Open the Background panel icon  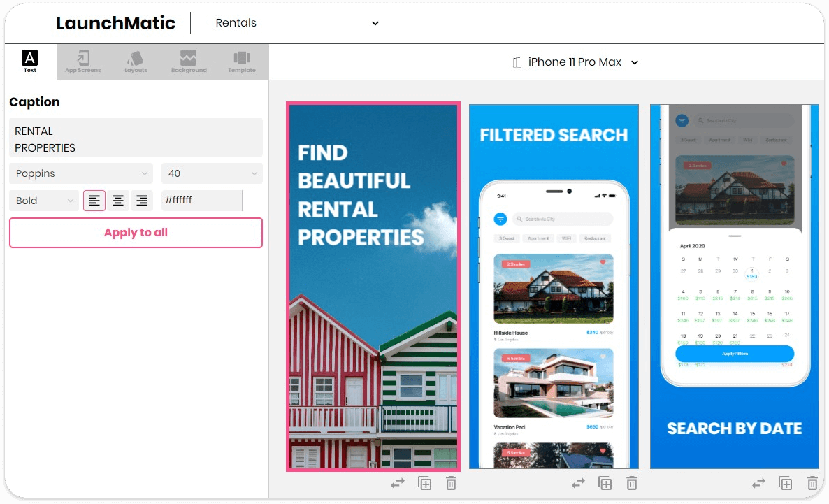pos(189,60)
